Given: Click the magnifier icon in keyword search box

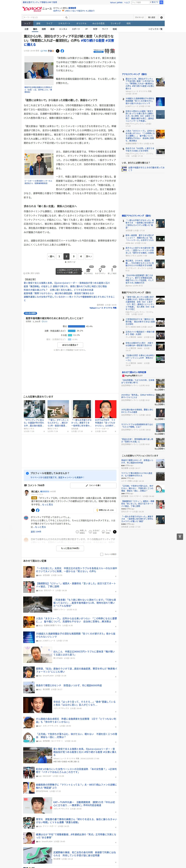Looking at the screenshot, I should pos(66,18).
